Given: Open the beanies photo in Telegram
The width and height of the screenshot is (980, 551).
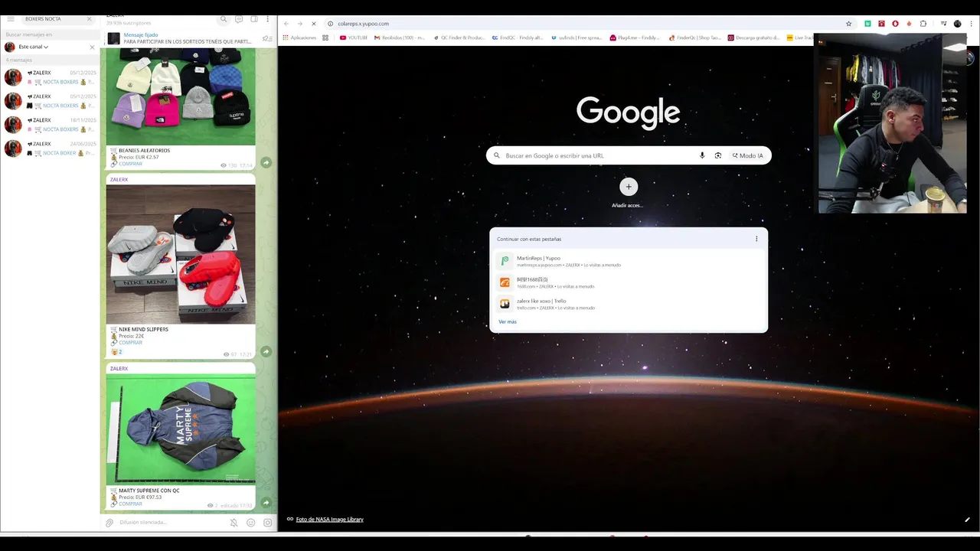Looking at the screenshot, I should (x=181, y=96).
